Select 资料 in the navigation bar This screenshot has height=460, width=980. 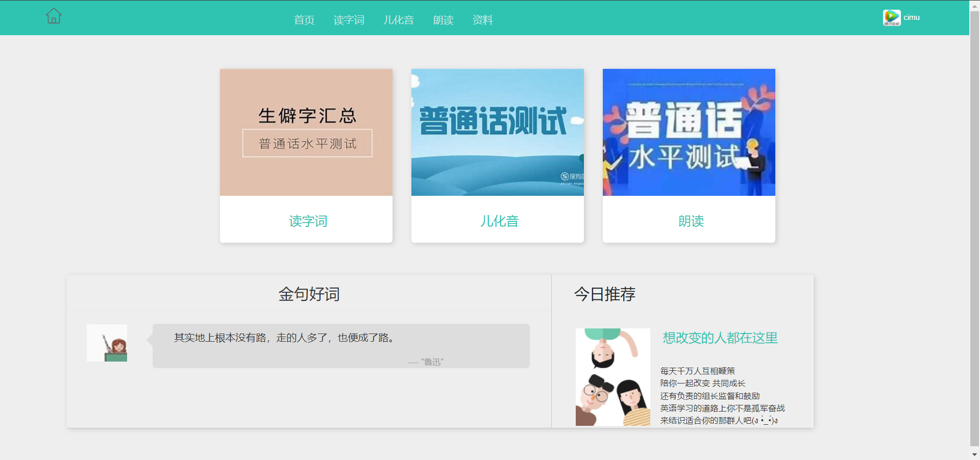coord(482,20)
